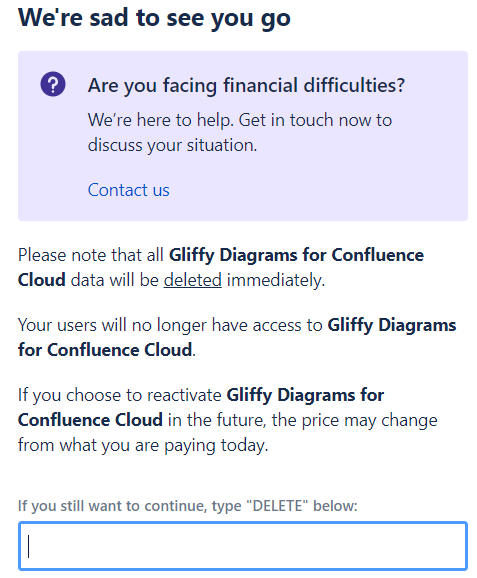
Task: Click the underlined word "deleted"
Action: click(x=193, y=280)
